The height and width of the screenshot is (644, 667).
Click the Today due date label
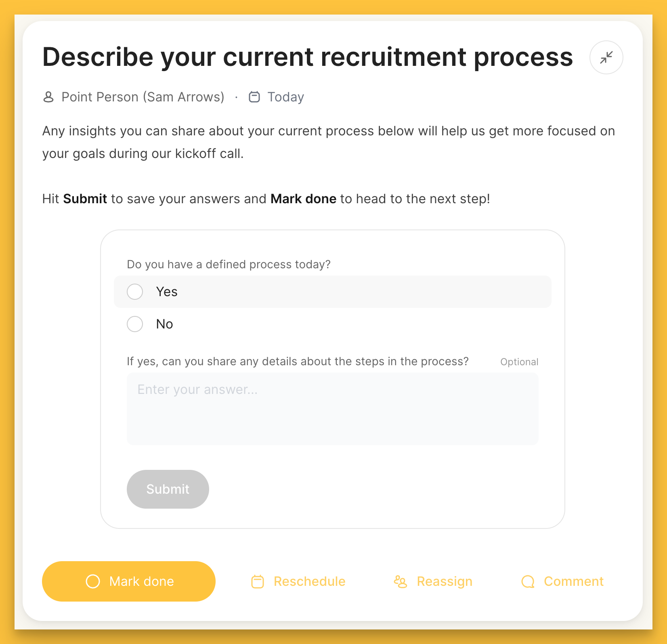click(285, 97)
